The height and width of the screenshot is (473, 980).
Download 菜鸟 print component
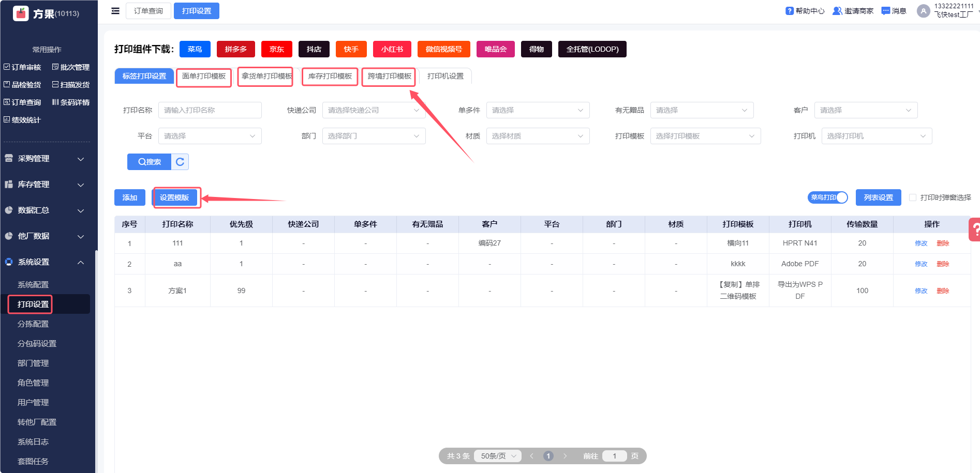click(195, 49)
